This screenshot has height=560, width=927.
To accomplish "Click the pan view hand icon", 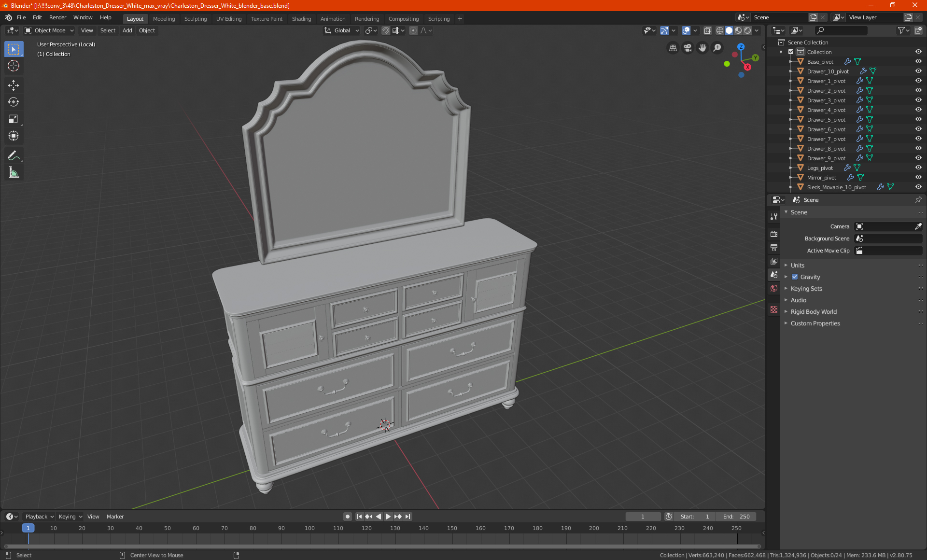I will coord(702,48).
